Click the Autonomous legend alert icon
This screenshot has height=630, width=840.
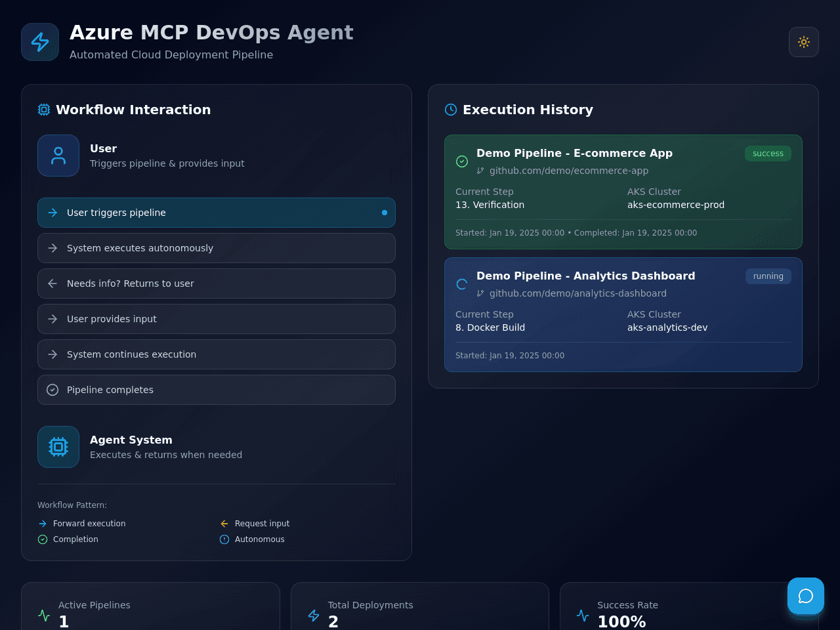pyautogui.click(x=224, y=539)
